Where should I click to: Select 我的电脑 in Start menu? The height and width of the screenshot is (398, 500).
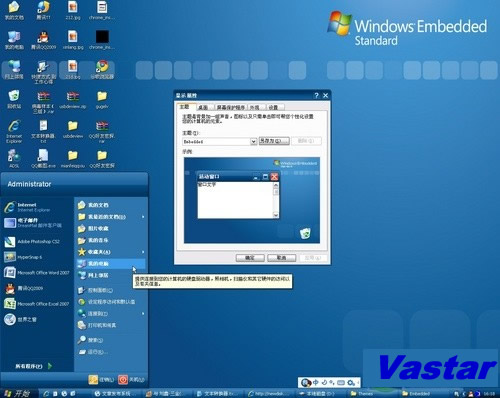coord(111,264)
